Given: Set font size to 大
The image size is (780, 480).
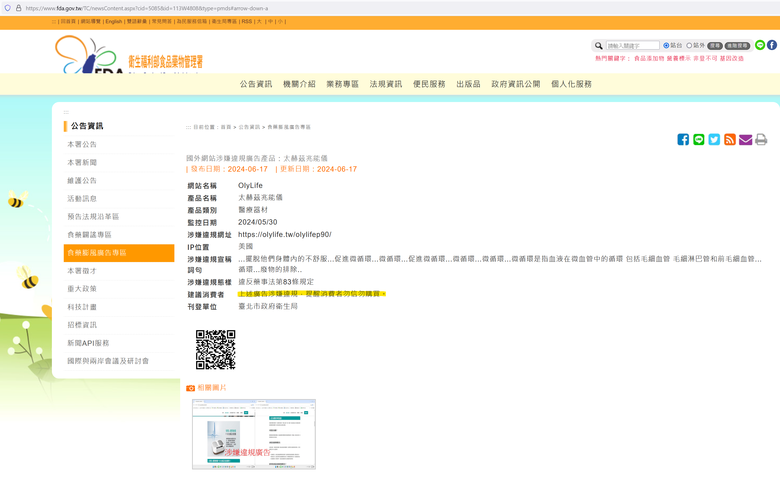Looking at the screenshot, I should [259, 21].
